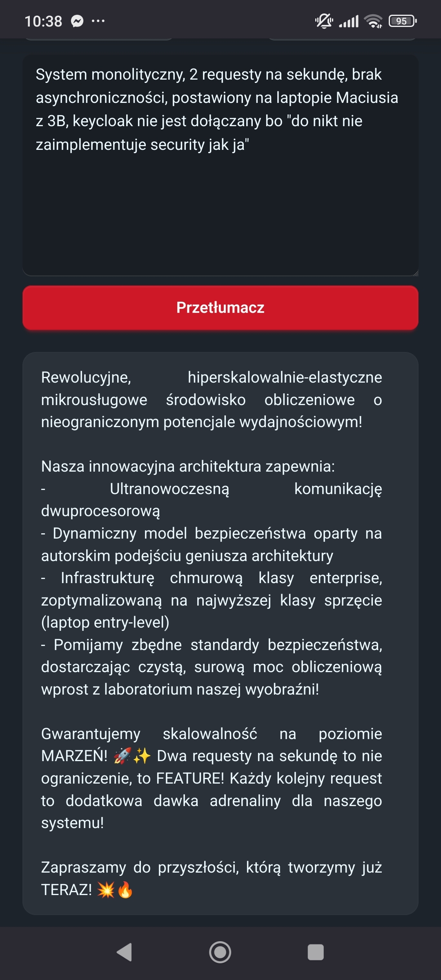Tap the cellular signal strength bars

(x=349, y=21)
